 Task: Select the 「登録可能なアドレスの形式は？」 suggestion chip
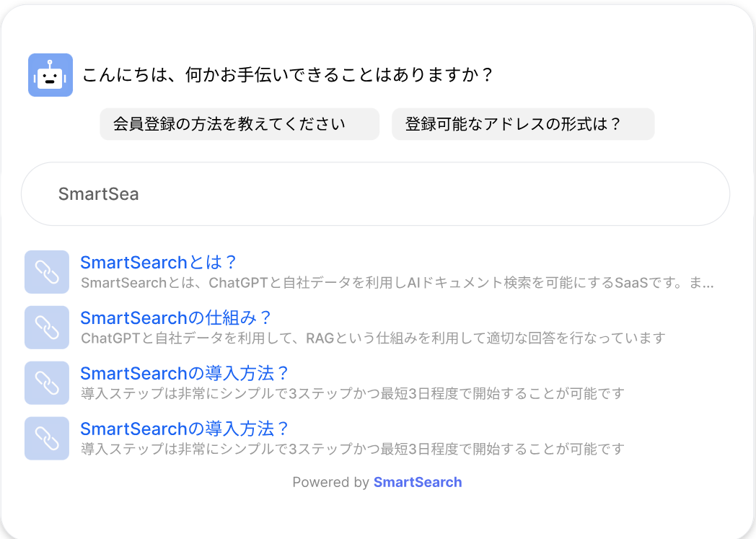(x=523, y=123)
